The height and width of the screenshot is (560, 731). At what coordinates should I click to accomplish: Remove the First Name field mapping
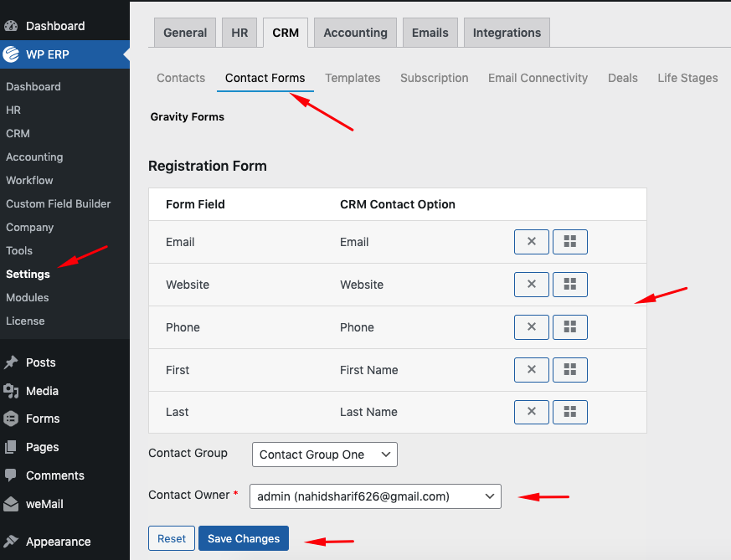pyautogui.click(x=532, y=370)
